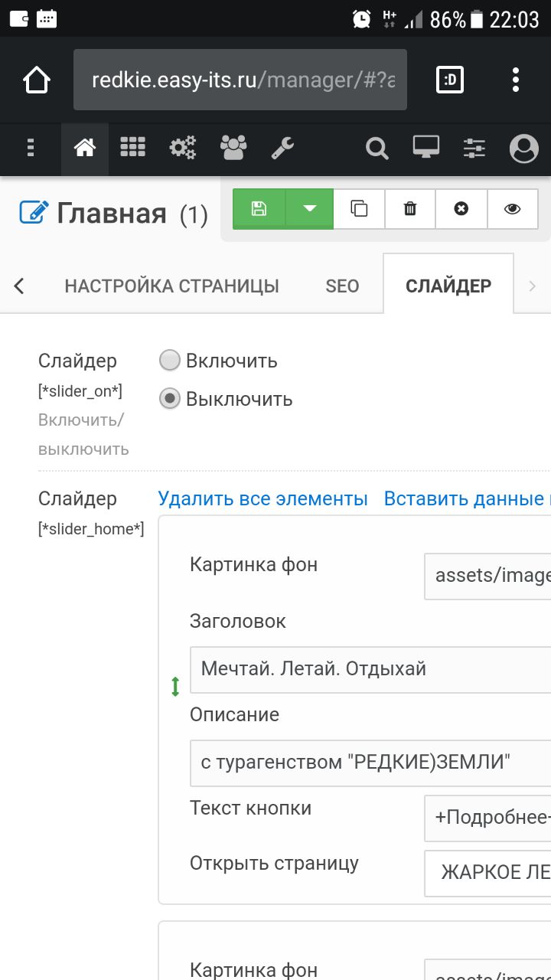The width and height of the screenshot is (551, 980).
Task: Select the Включить radio button
Action: (170, 360)
